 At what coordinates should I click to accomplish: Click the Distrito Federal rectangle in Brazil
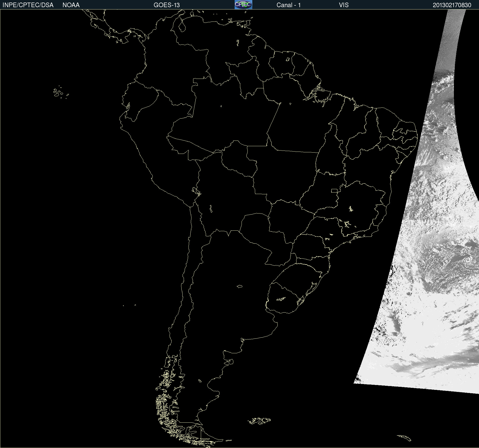[x=334, y=190]
